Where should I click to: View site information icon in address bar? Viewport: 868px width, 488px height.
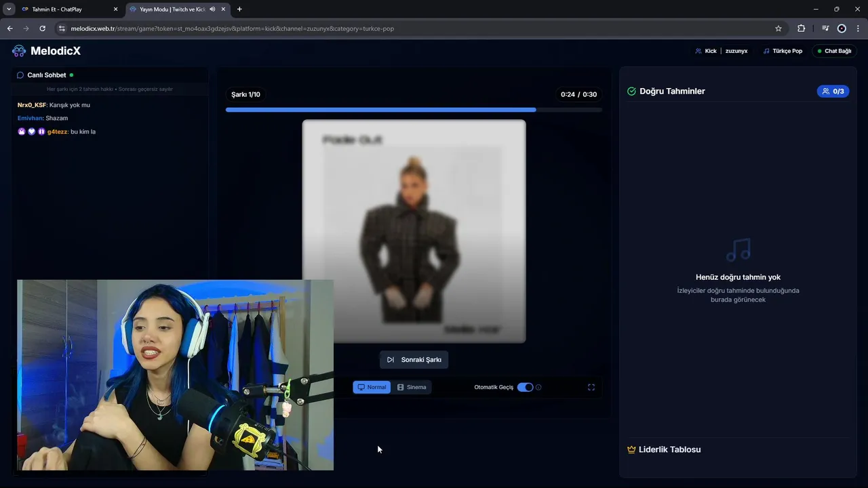[x=62, y=28]
